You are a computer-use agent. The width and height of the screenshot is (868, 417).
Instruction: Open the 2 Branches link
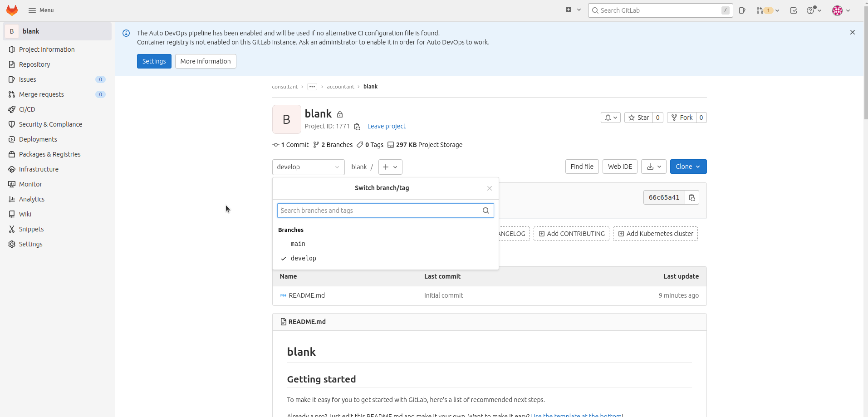pos(333,145)
